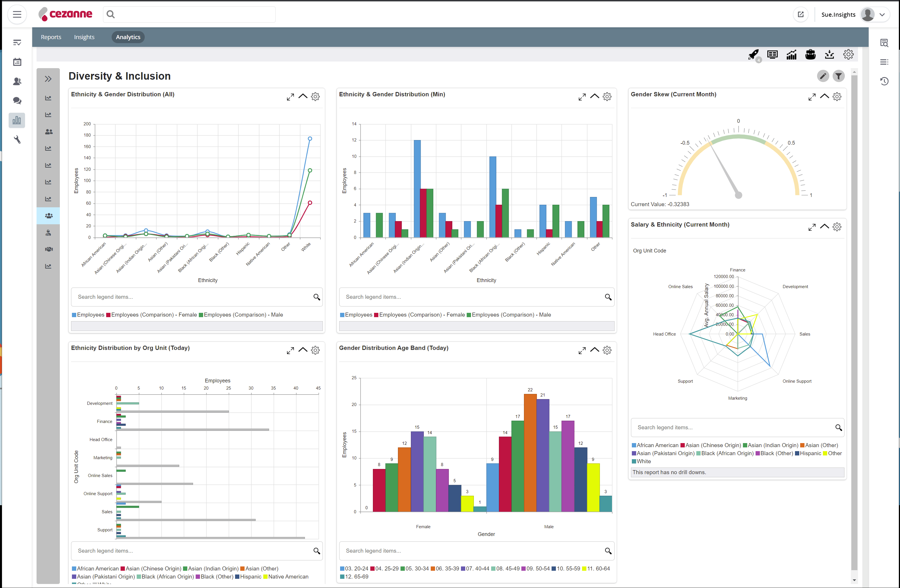Switch to the Insights tab
The width and height of the screenshot is (900, 588).
(x=84, y=37)
